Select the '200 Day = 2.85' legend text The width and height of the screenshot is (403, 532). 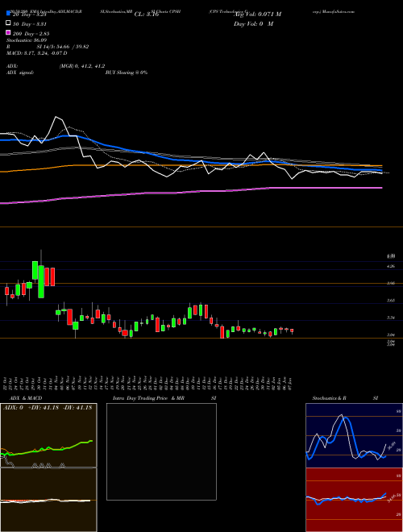click(31, 34)
